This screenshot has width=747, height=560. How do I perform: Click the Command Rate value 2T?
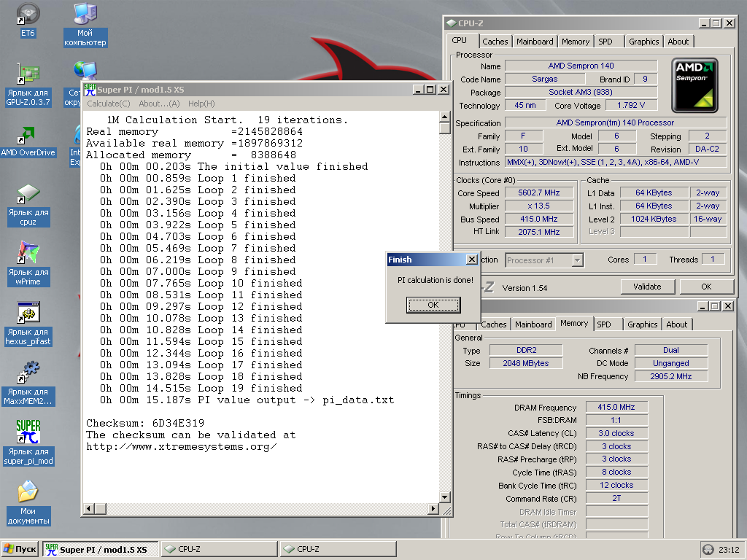point(616,498)
